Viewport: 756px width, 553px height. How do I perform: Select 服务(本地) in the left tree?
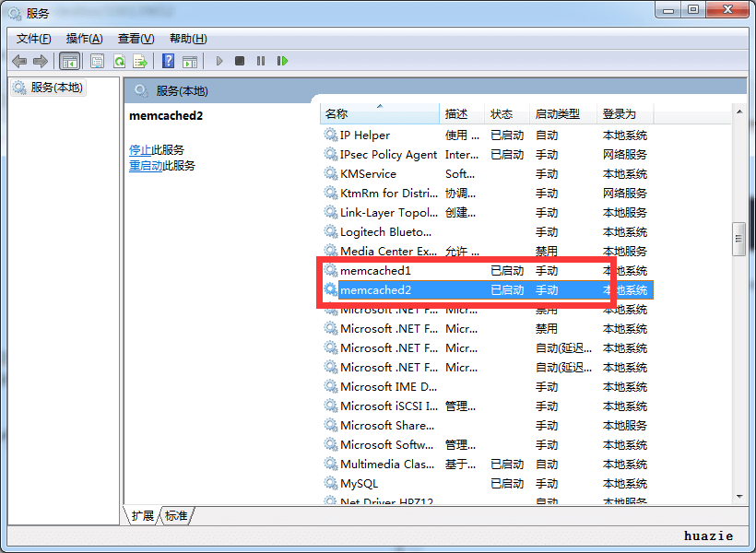(49, 88)
